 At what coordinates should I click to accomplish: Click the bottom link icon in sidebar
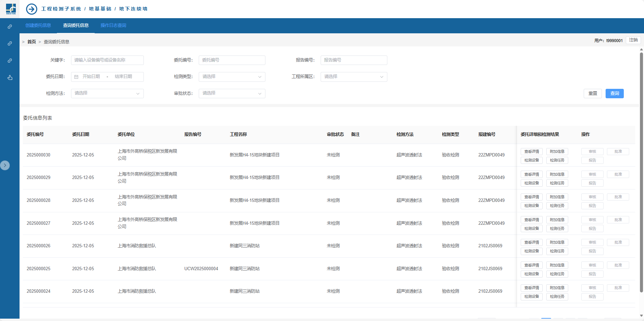point(10,61)
